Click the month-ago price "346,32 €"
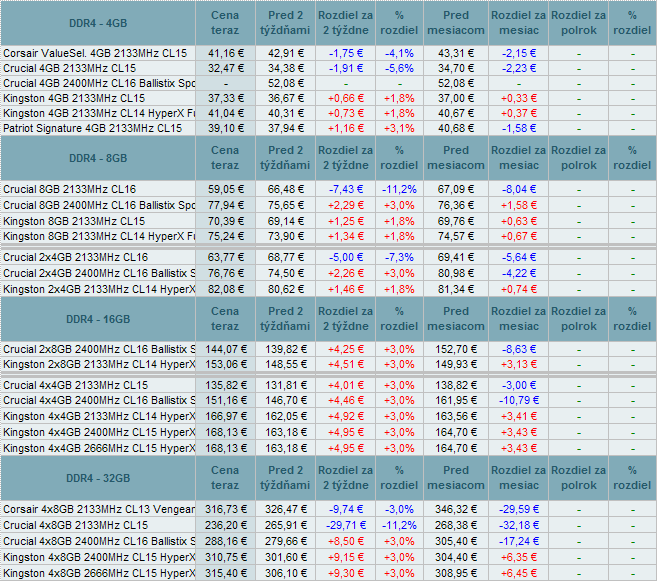657x581 pixels. pyautogui.click(x=456, y=509)
